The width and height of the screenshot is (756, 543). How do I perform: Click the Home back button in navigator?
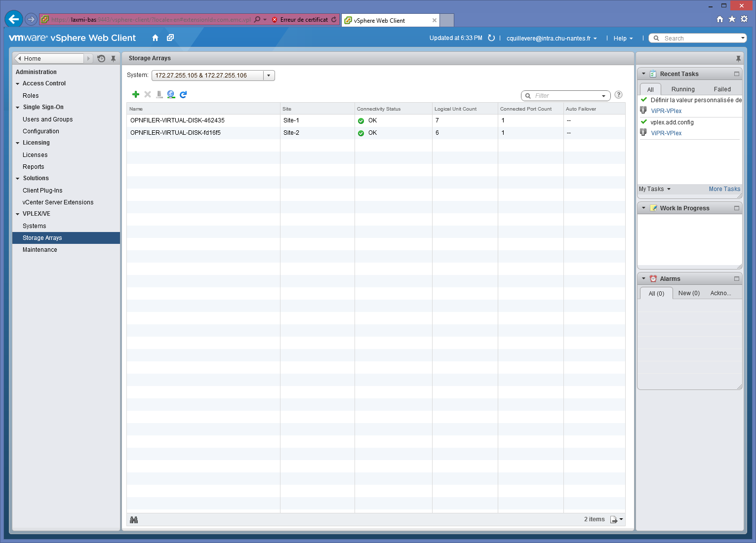click(49, 58)
